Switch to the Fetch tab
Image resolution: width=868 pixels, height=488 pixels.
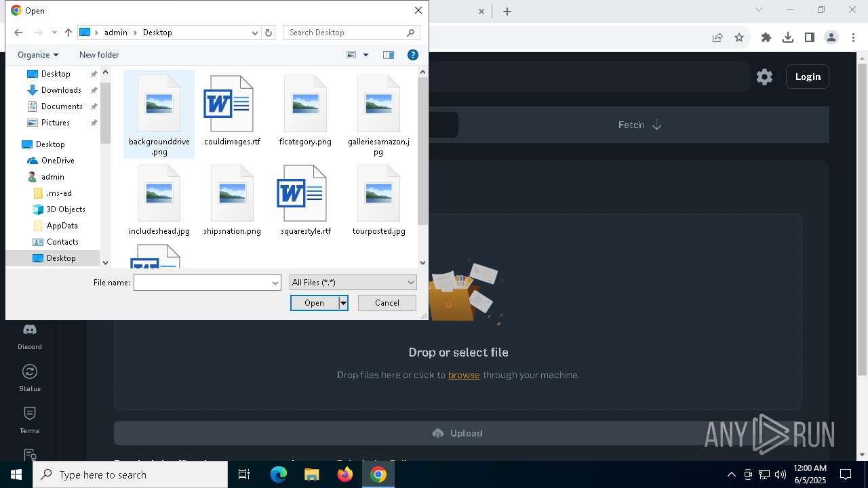tap(639, 125)
